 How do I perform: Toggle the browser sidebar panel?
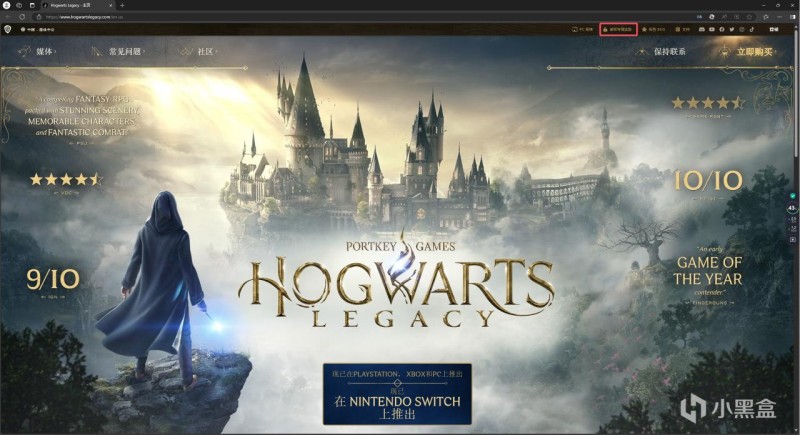792,17
